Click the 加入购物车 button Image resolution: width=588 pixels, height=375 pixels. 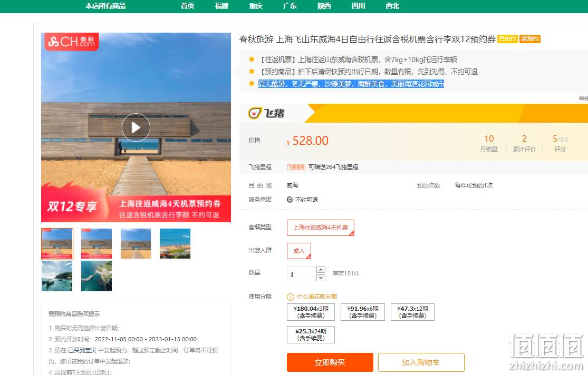421,362
